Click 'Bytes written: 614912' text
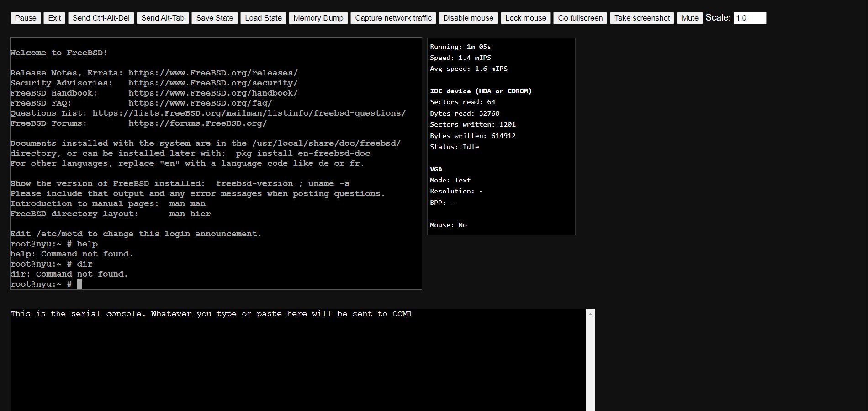 click(473, 136)
